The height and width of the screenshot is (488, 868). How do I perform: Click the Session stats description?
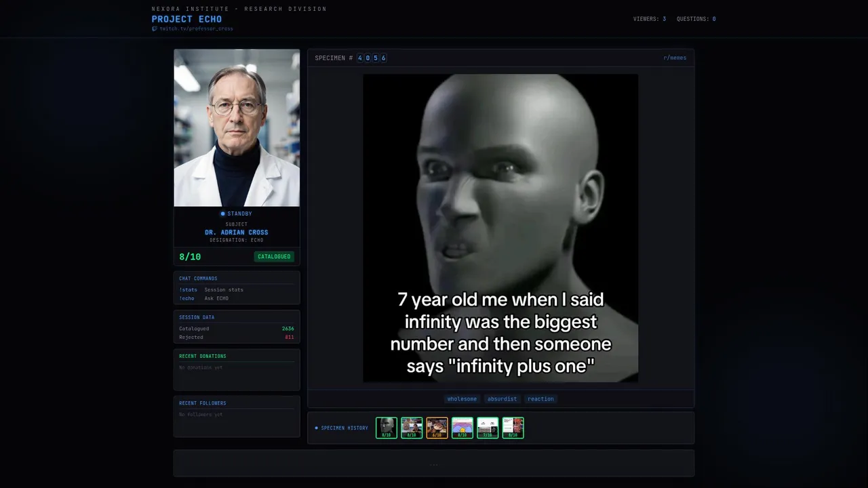coord(224,290)
